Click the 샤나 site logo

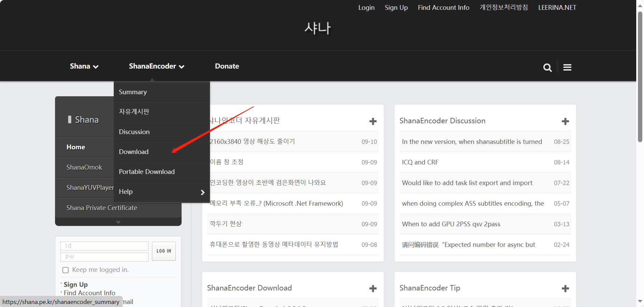tap(318, 28)
